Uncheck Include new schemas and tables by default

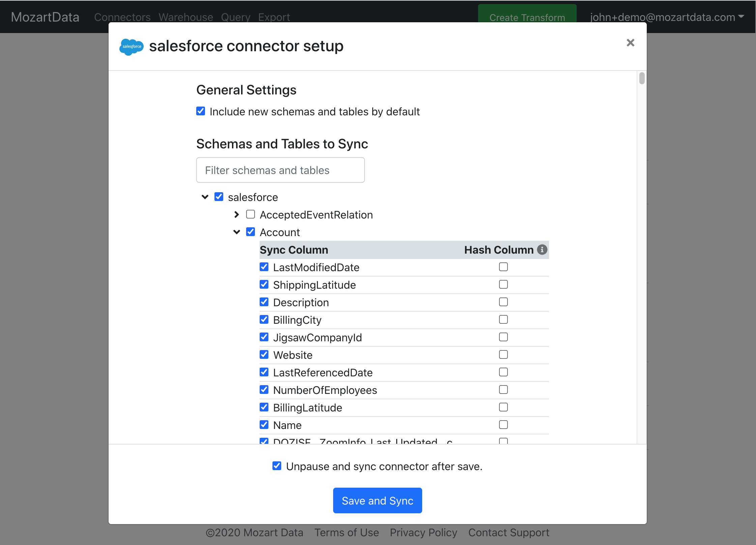coord(201,111)
